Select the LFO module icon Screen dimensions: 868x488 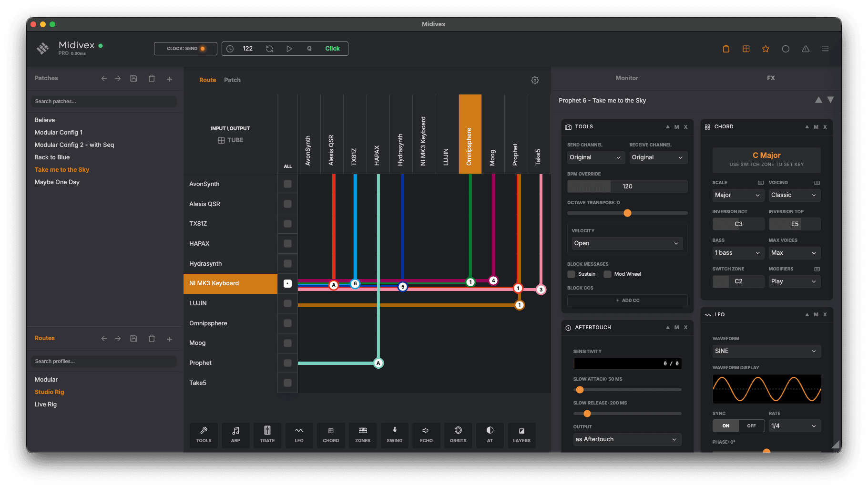coord(299,435)
